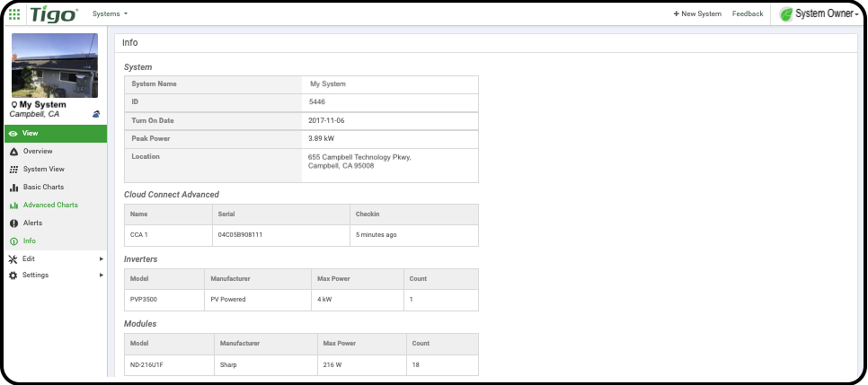
Task: Open Basic Charts
Action: click(x=43, y=187)
